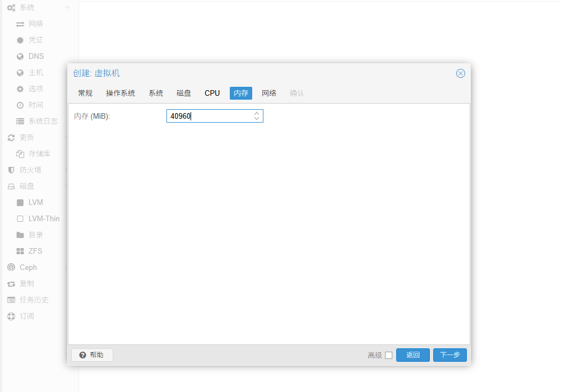Open the time clock icon entry

point(20,105)
